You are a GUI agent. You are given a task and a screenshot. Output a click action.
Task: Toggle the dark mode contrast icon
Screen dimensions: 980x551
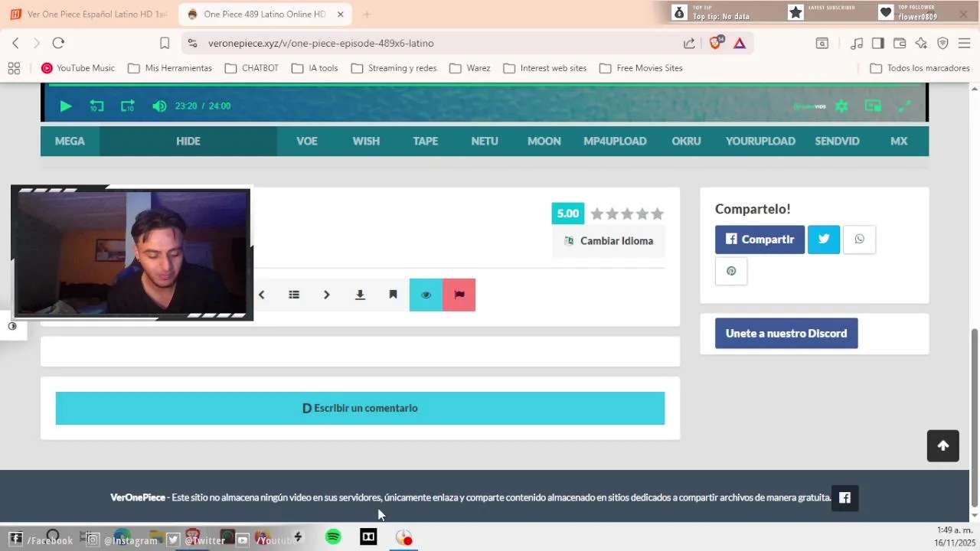click(12, 326)
